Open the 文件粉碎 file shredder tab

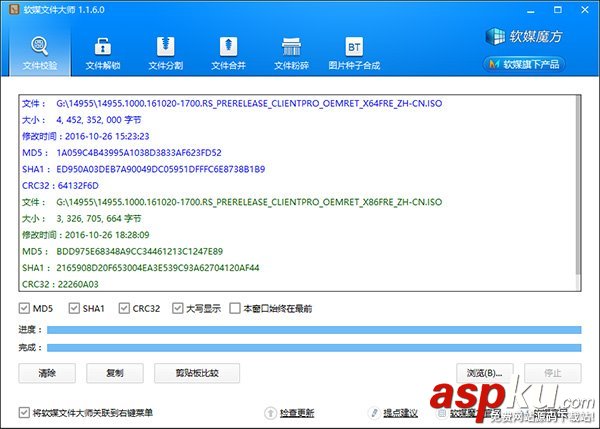coord(291,53)
